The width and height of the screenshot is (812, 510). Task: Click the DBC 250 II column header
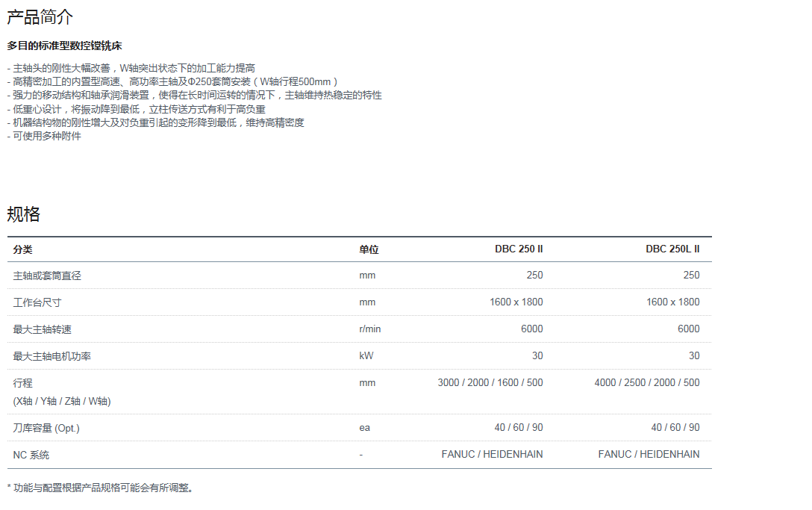[519, 249]
